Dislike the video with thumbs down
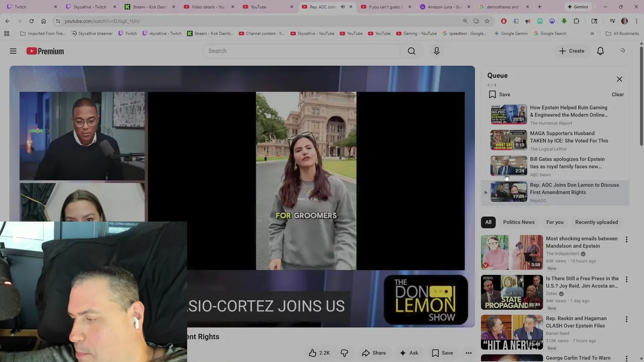The width and height of the screenshot is (644, 362). 344,353
